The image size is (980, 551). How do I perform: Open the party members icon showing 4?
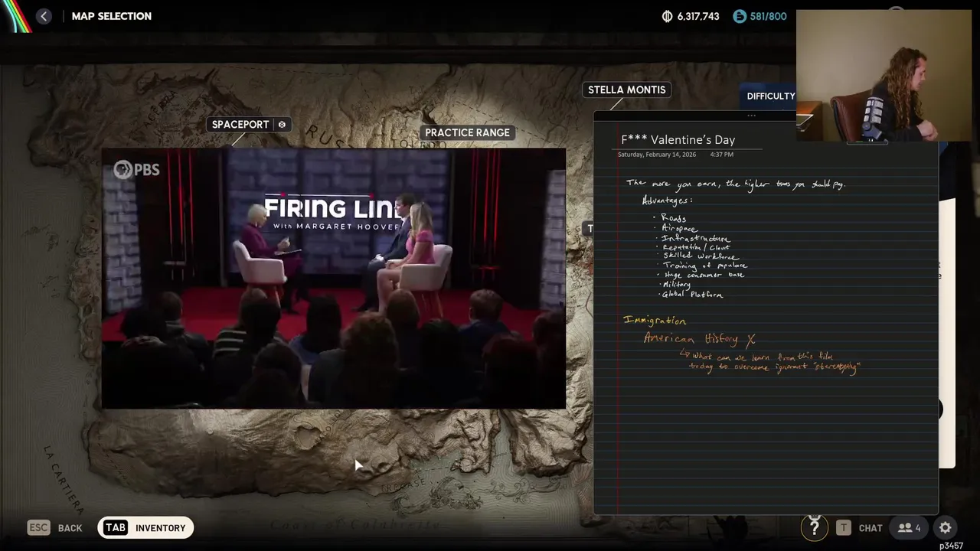coord(910,528)
